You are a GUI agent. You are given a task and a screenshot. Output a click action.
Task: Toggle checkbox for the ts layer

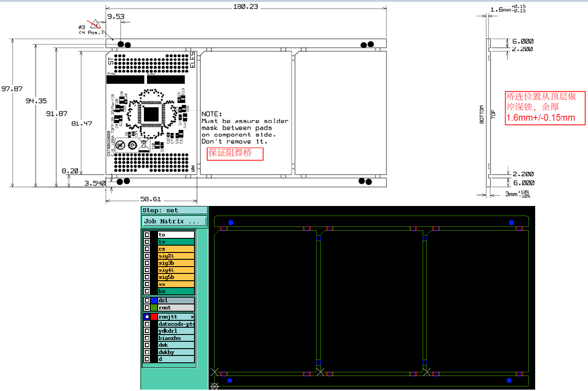(147, 242)
